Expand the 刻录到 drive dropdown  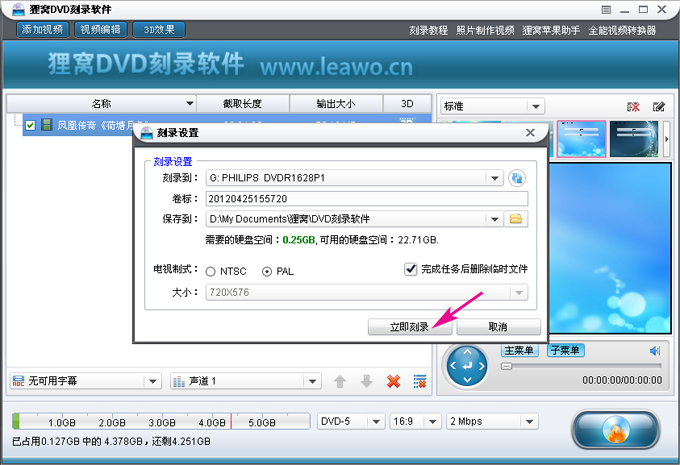click(x=494, y=178)
